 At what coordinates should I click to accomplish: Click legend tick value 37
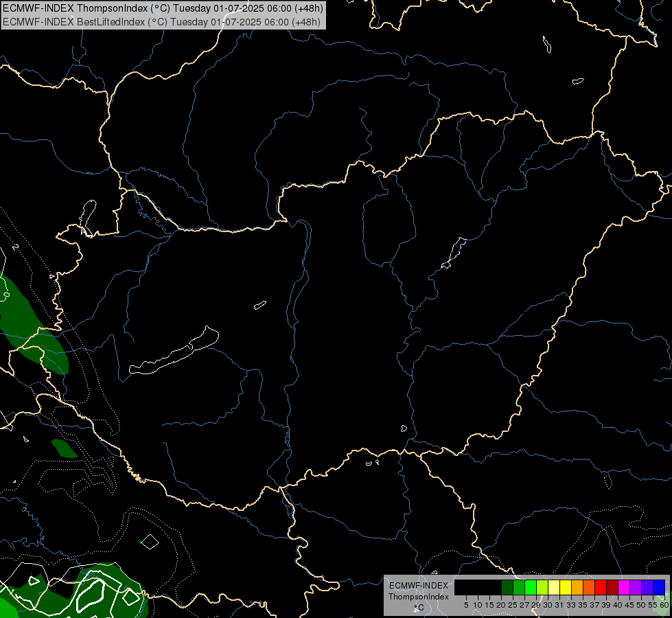tap(595, 605)
